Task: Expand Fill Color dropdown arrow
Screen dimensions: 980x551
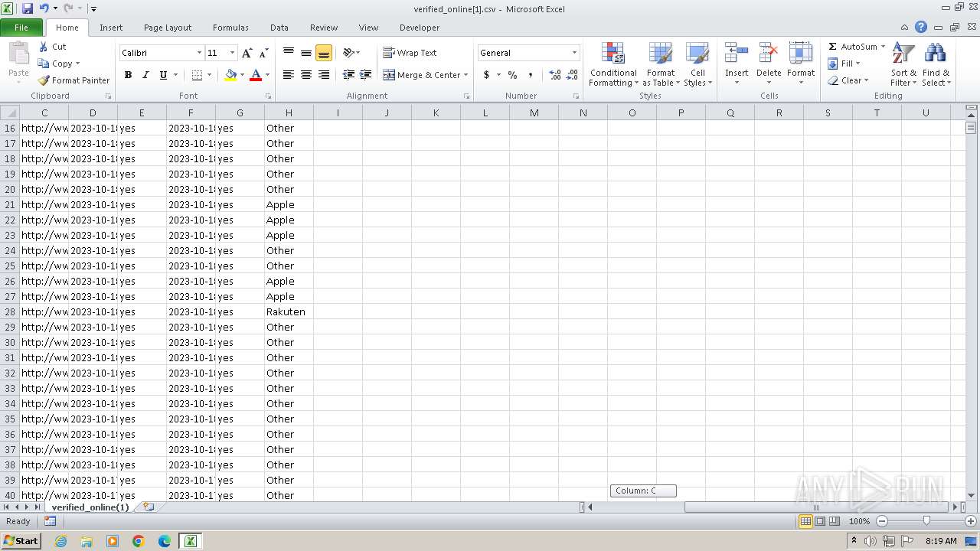Action: coord(243,75)
